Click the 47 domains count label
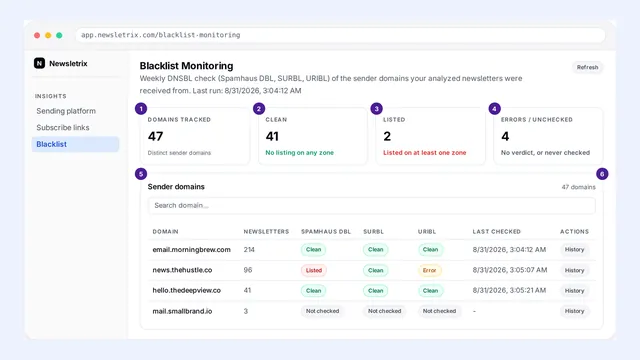 (578, 187)
